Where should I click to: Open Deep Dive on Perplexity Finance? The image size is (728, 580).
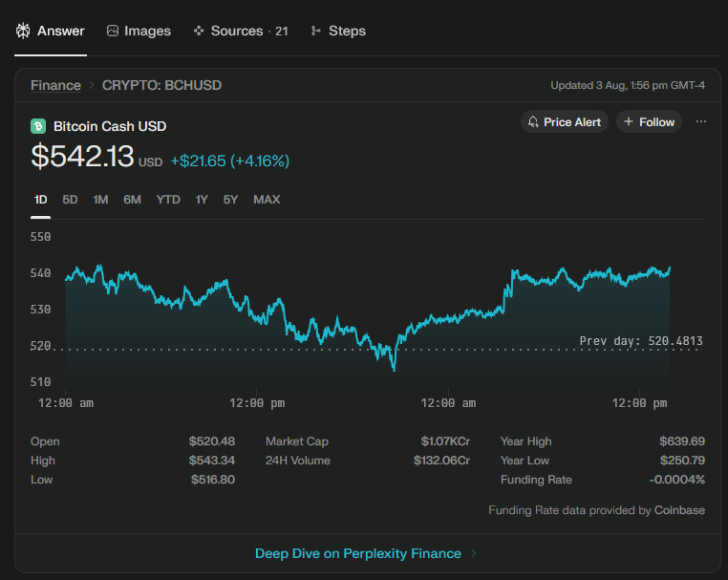tap(358, 553)
